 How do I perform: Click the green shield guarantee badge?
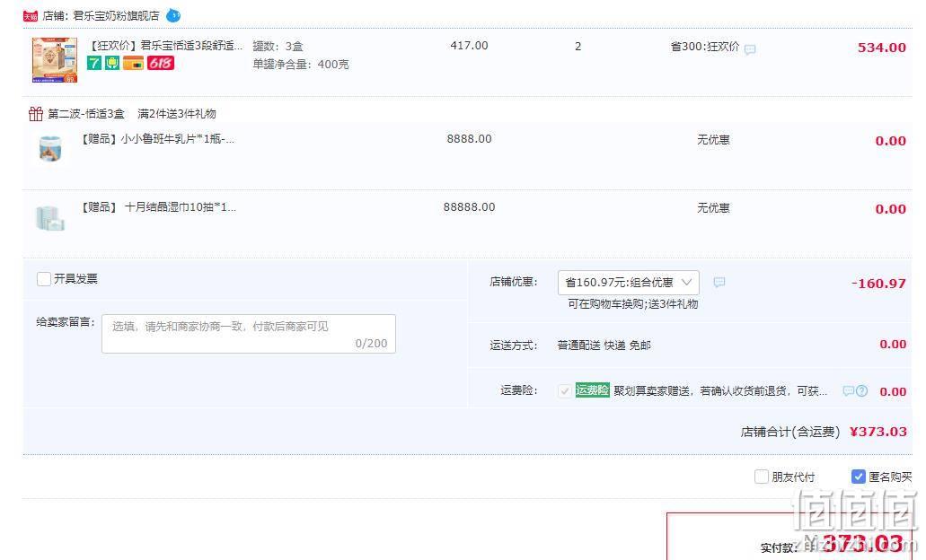tap(112, 63)
